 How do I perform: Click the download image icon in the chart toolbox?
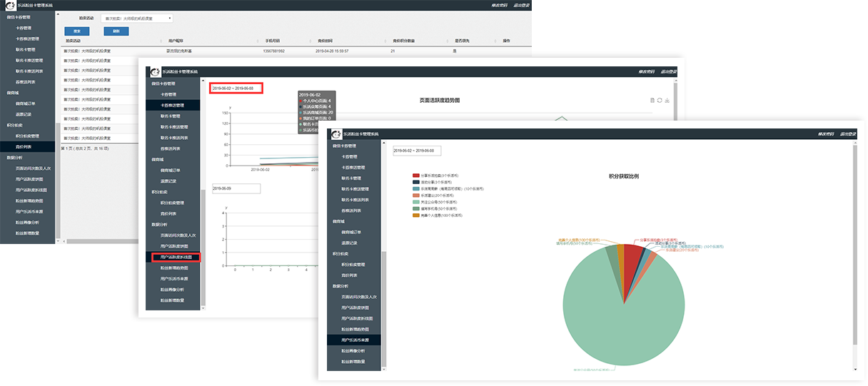coord(667,101)
